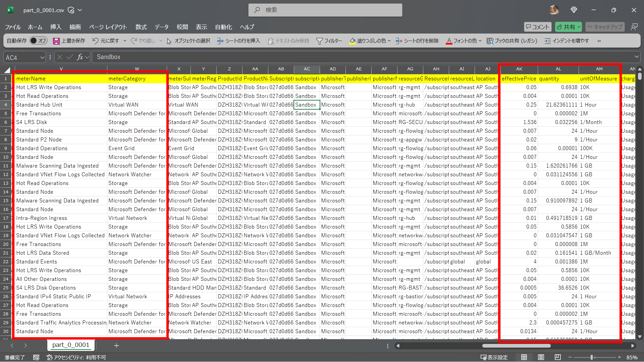Click inside the 検索 search box
The image size is (644, 362).
325,10
